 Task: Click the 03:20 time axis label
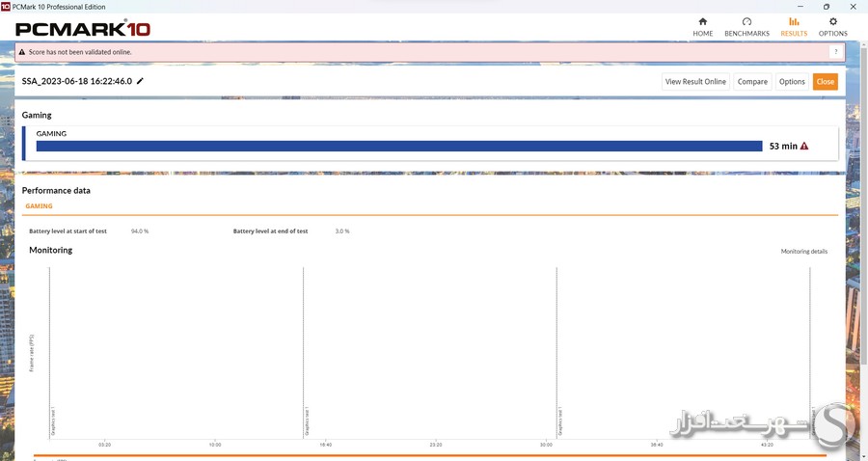click(104, 445)
